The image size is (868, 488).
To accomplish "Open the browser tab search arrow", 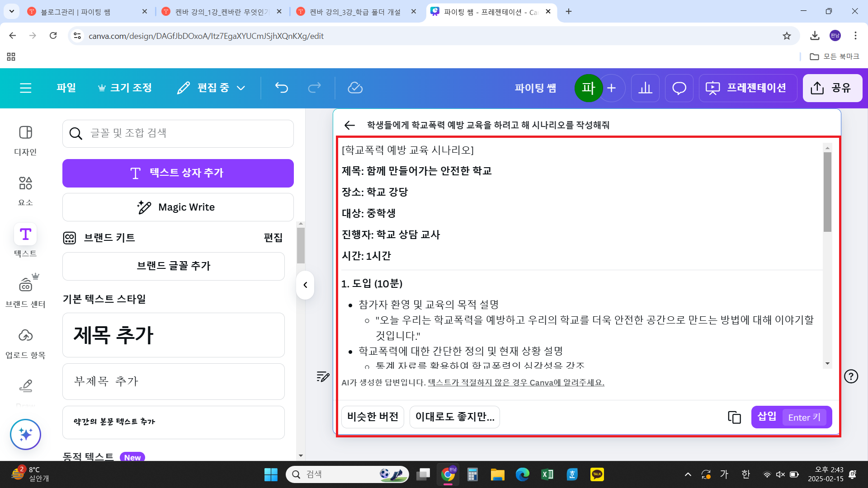I will 11,11.
